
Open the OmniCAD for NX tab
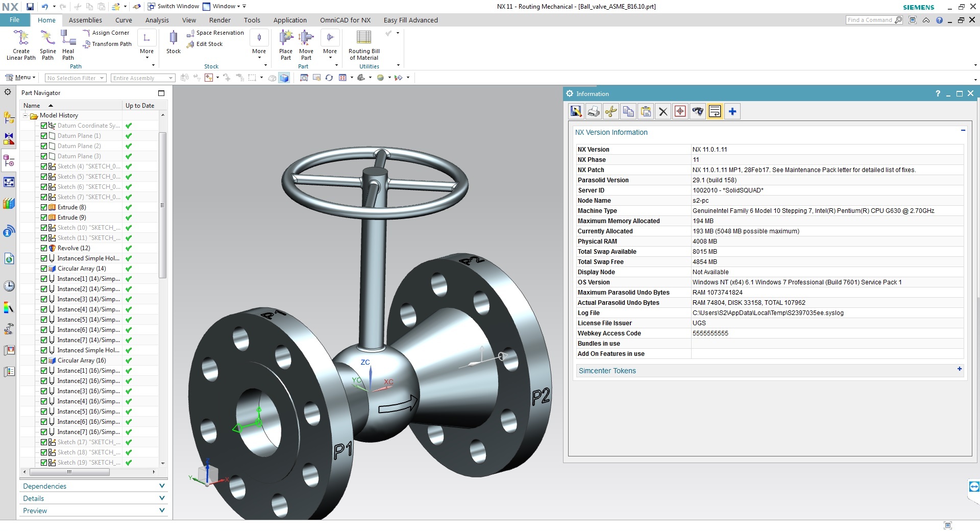pyautogui.click(x=345, y=20)
